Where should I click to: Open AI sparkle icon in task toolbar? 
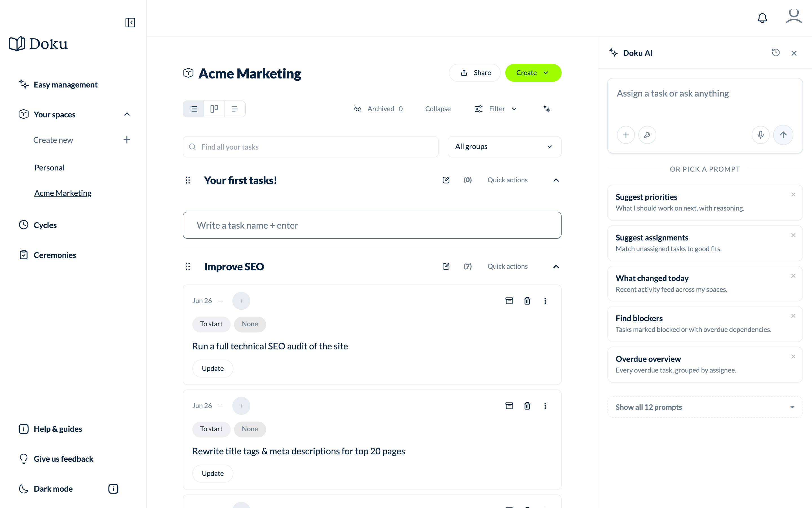click(547, 109)
